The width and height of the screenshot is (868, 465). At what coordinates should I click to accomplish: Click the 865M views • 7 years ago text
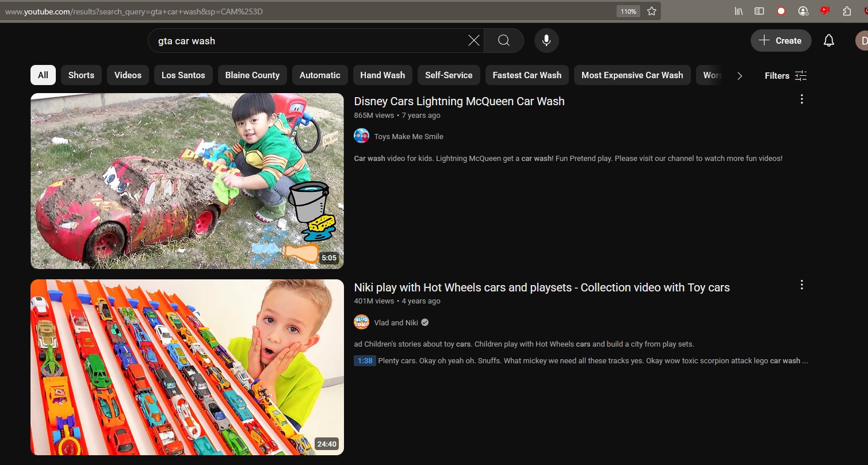coord(397,115)
